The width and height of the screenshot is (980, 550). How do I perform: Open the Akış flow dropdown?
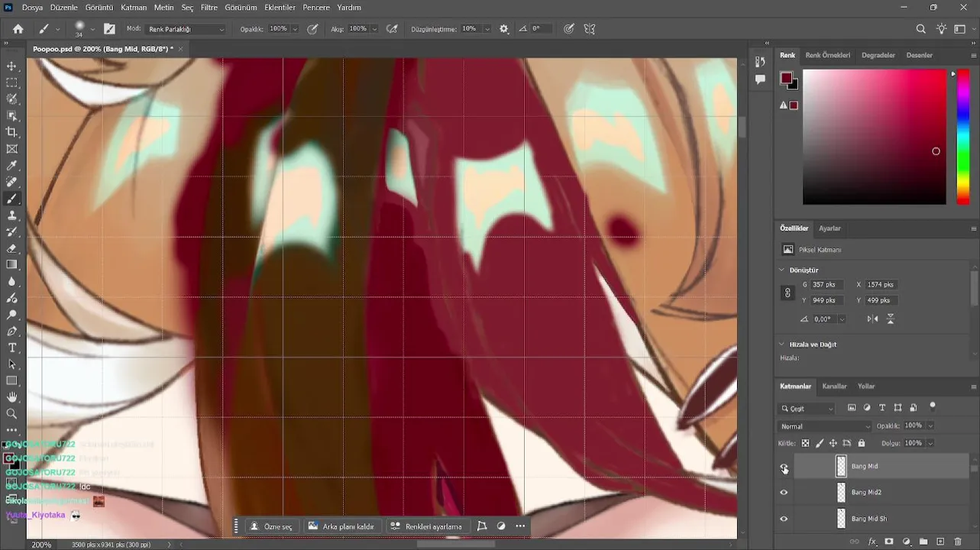[x=374, y=29]
